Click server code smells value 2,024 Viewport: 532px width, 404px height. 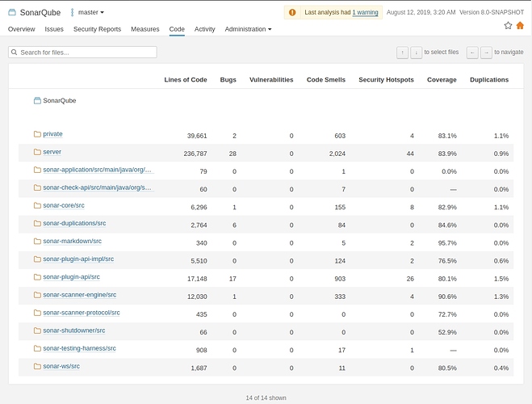pos(337,154)
